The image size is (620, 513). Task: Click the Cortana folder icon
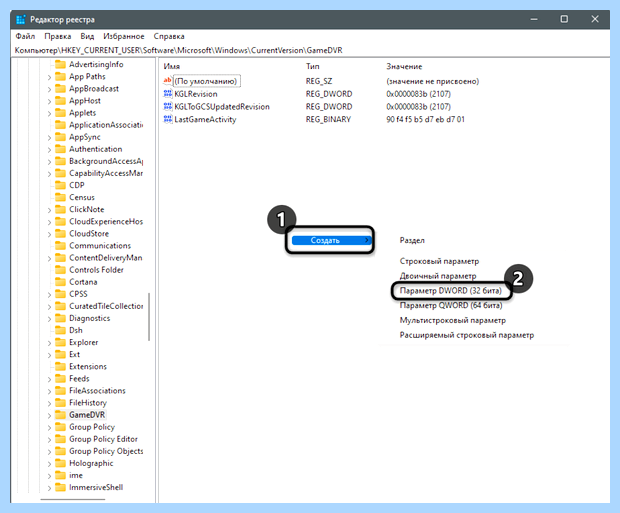pos(60,282)
